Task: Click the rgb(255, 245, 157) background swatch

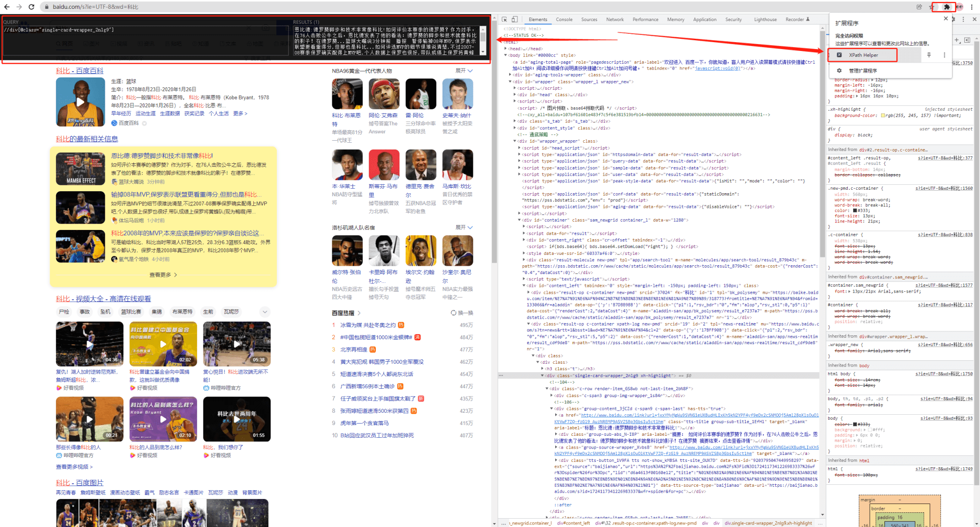Action: (883, 116)
